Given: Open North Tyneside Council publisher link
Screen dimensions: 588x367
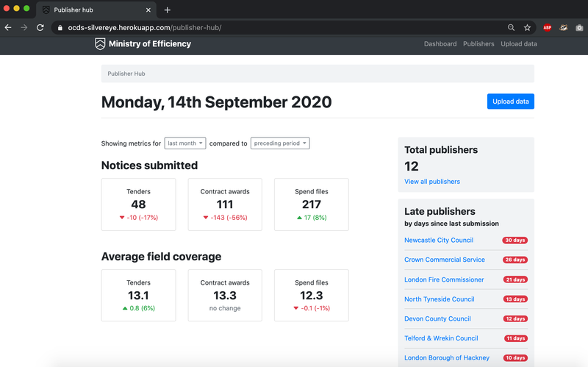Looking at the screenshot, I should click(439, 299).
